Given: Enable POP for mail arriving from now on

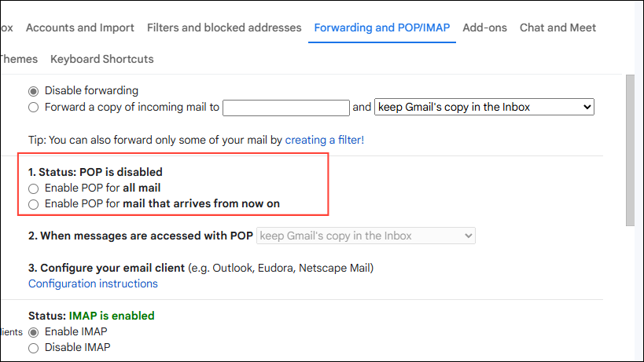Looking at the screenshot, I should point(33,204).
